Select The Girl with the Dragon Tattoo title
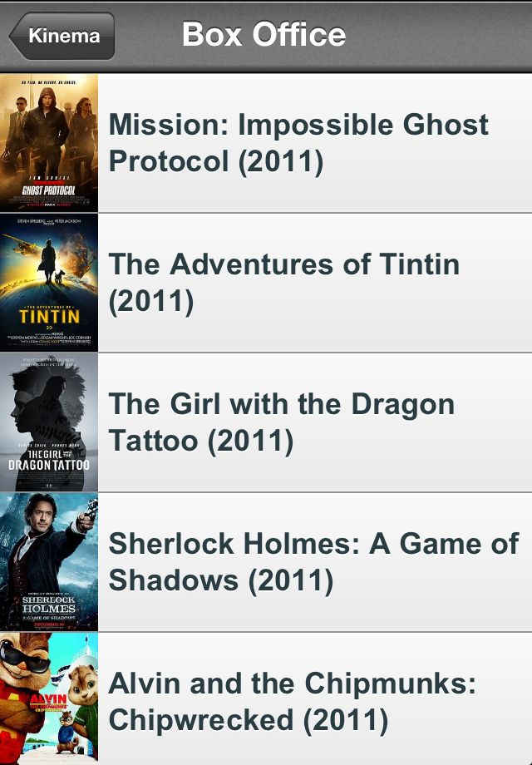532x765 pixels. pyautogui.click(x=281, y=422)
